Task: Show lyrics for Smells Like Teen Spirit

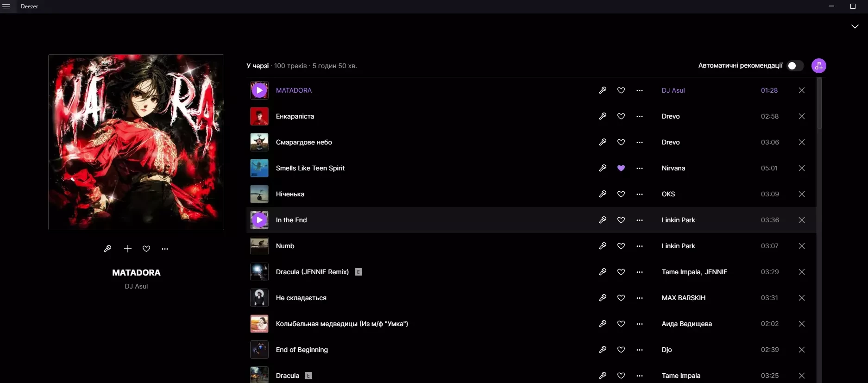Action: pyautogui.click(x=603, y=168)
